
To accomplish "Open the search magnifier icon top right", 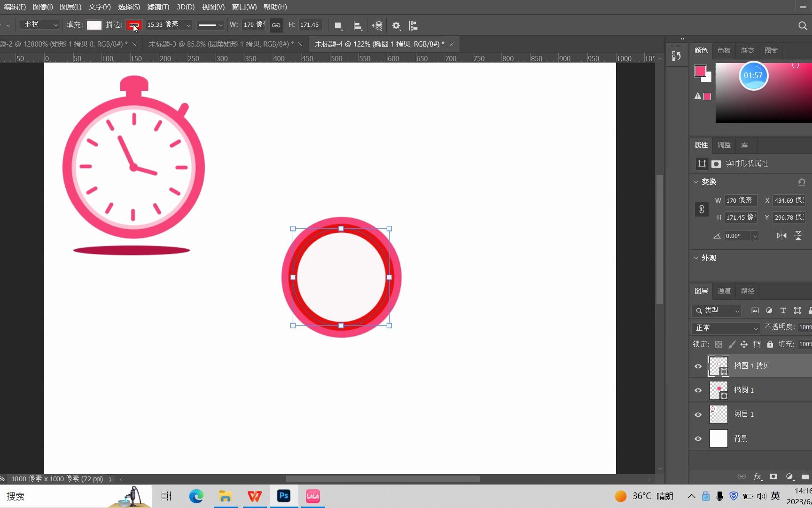I will pyautogui.click(x=803, y=25).
